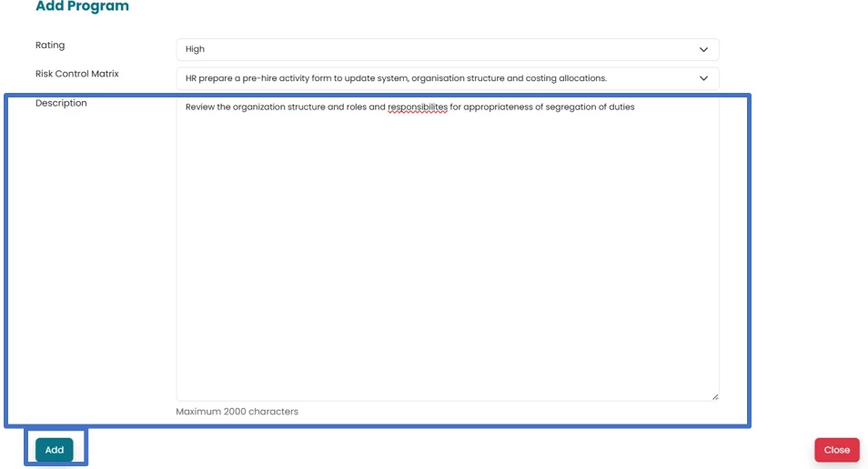The image size is (868, 469).
Task: Click the misspelled word "responsibilites"
Action: click(x=417, y=107)
